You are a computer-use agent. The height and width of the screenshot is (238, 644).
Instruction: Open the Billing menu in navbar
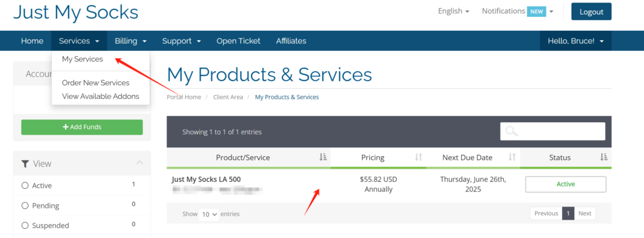[x=131, y=41]
